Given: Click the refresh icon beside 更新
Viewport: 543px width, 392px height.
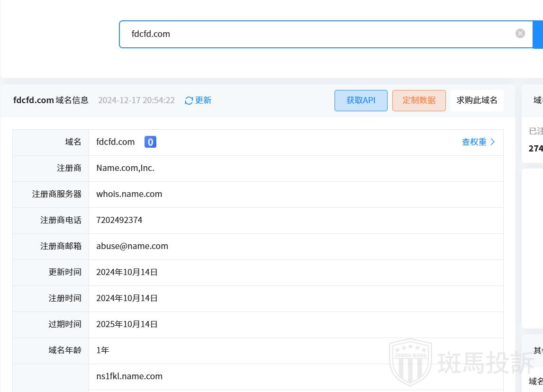Looking at the screenshot, I should click(189, 100).
